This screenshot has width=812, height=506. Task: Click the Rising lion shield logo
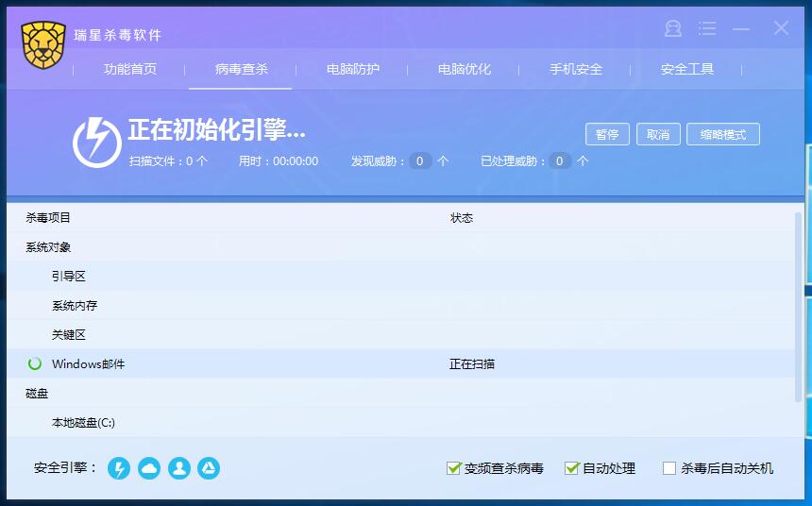click(43, 45)
